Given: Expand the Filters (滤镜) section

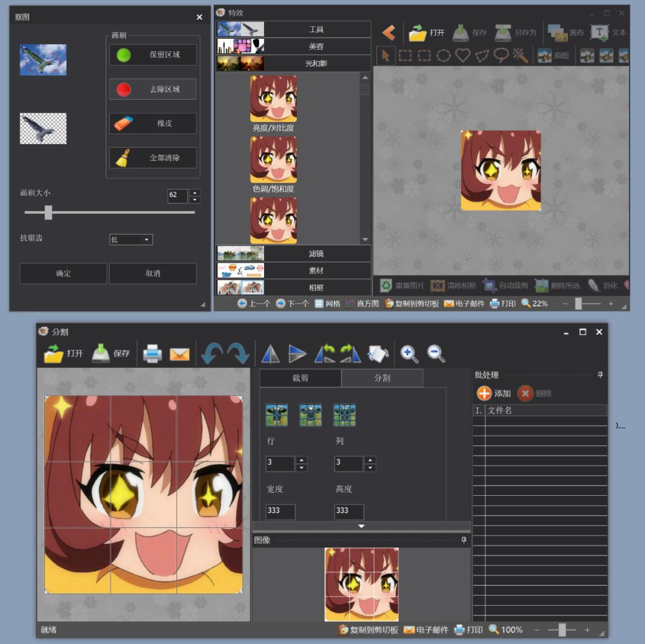Looking at the screenshot, I should (x=293, y=253).
